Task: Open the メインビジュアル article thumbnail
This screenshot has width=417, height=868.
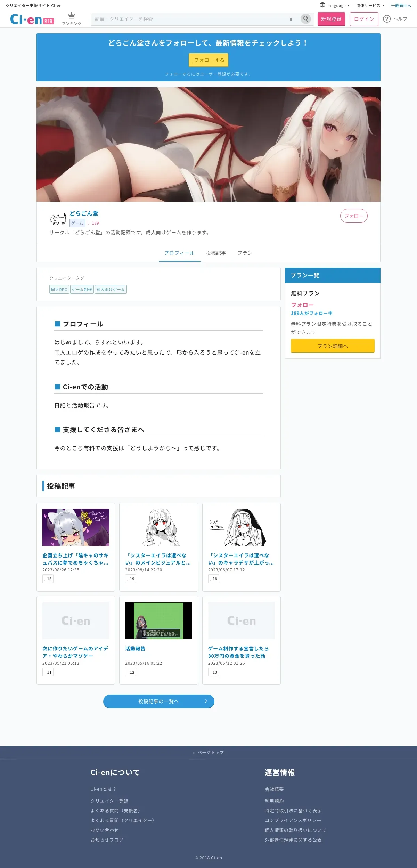Action: [158, 527]
